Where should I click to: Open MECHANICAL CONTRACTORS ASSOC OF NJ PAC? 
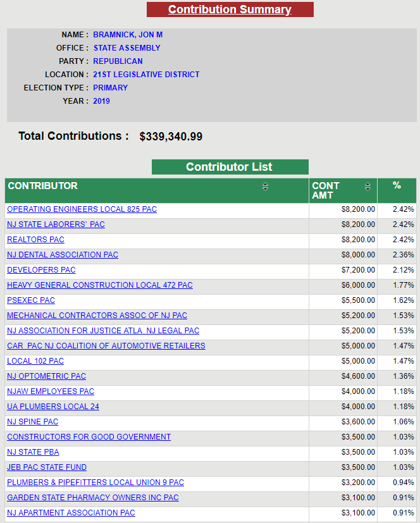tap(97, 316)
